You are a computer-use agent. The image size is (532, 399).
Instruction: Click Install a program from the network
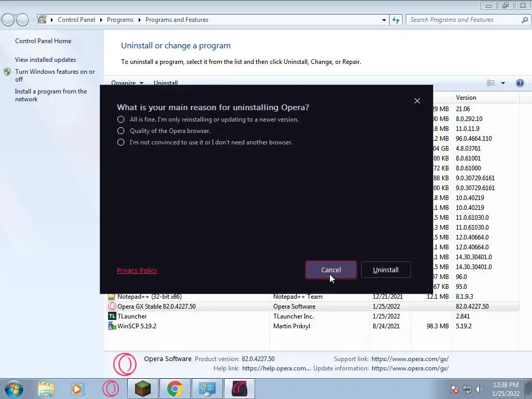[51, 96]
